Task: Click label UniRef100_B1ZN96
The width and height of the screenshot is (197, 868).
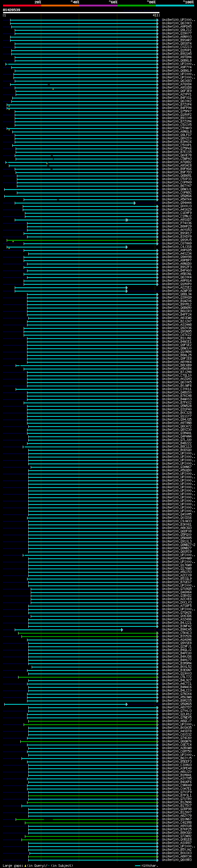Action: click(x=177, y=802)
